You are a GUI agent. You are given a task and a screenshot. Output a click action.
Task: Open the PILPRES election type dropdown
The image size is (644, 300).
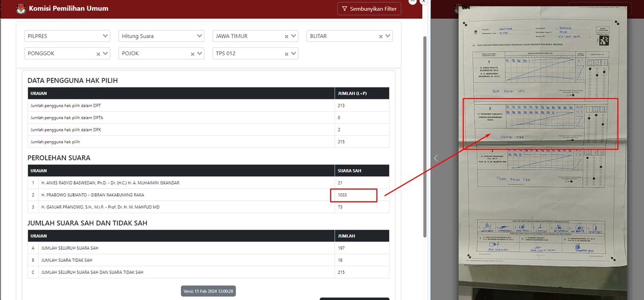click(x=67, y=36)
